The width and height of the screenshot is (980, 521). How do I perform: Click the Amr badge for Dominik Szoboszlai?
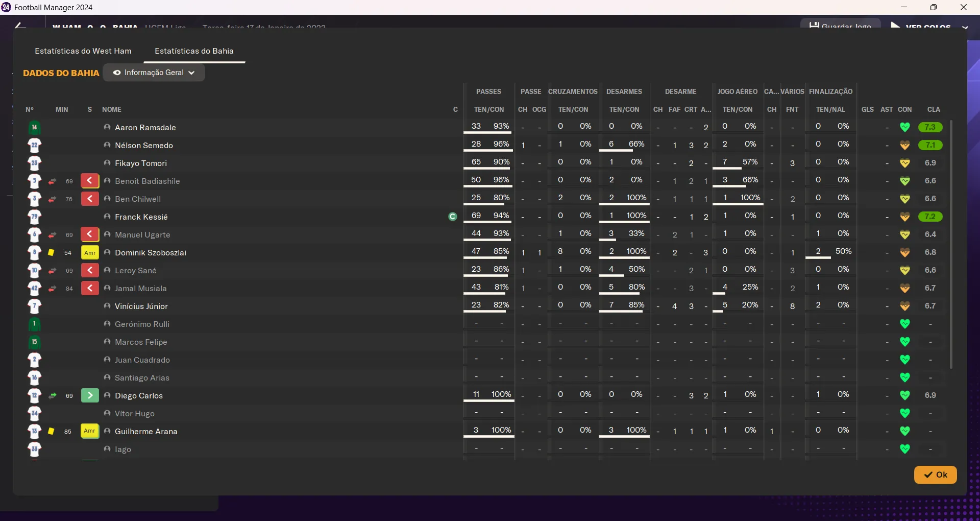pyautogui.click(x=90, y=252)
